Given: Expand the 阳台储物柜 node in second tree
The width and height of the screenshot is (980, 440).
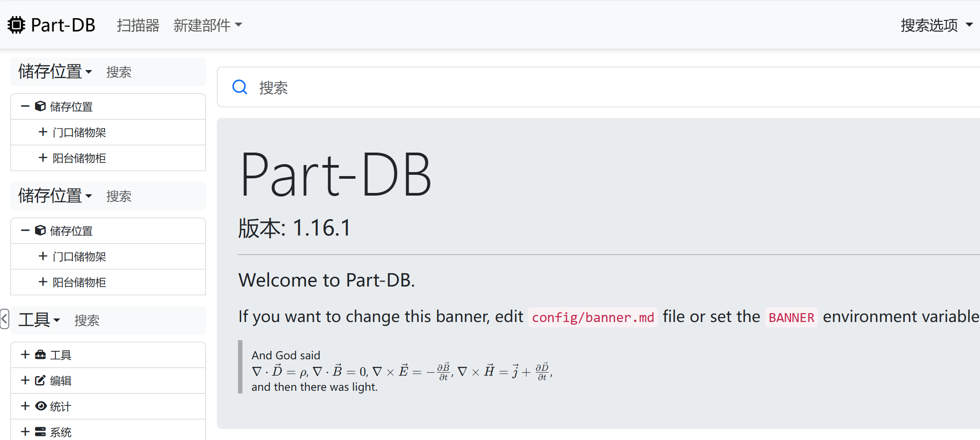Looking at the screenshot, I should (x=43, y=282).
